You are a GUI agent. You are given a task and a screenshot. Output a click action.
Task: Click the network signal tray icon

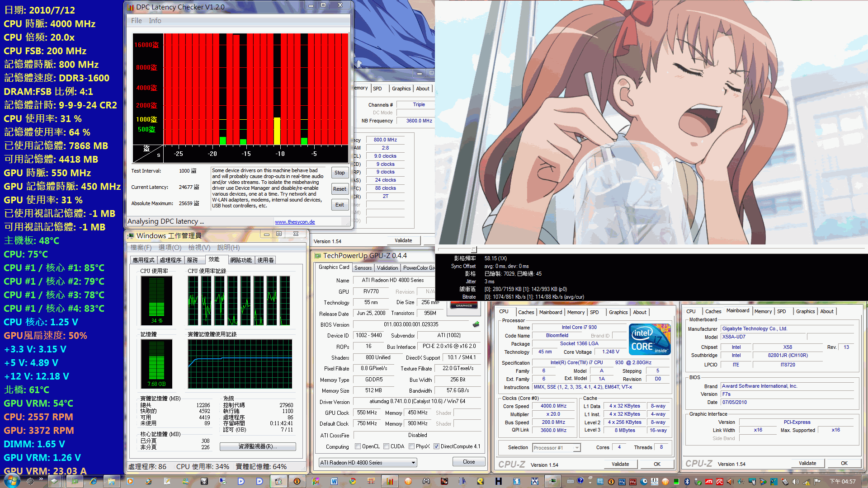tap(806, 482)
